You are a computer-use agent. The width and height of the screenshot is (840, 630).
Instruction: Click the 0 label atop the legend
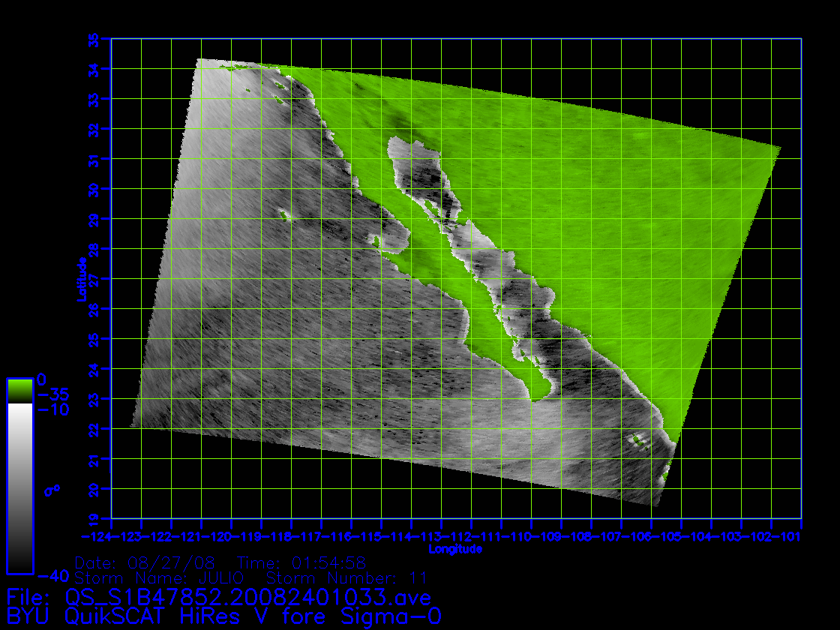(x=42, y=379)
